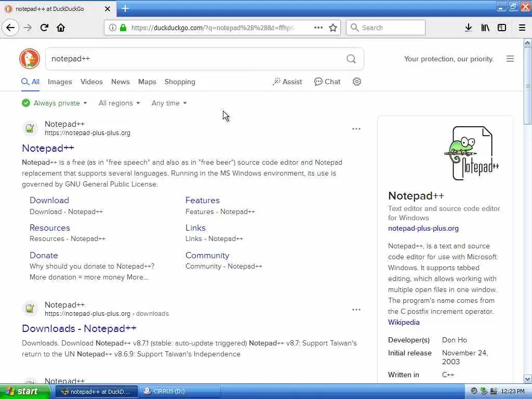Open DuckDuckGo side menu hamburger icon
Screen dimensions: 532x399
coord(510,59)
